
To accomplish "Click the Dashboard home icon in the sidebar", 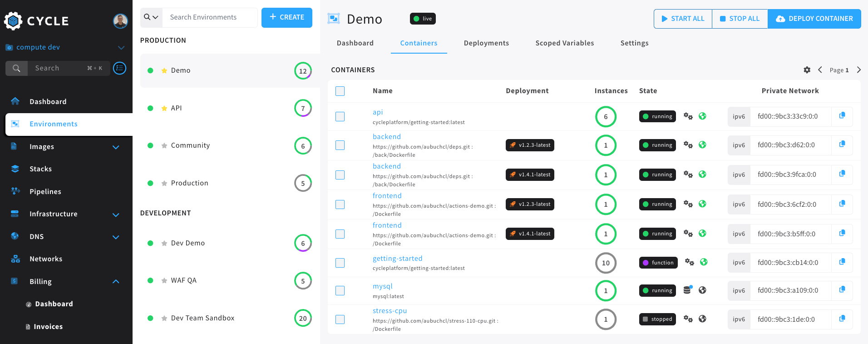I will 15,101.
